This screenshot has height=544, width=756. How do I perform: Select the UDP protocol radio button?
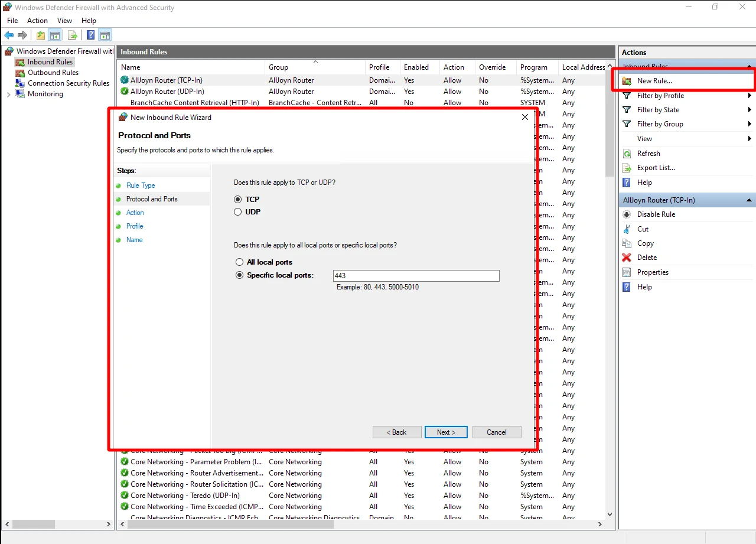click(x=238, y=212)
